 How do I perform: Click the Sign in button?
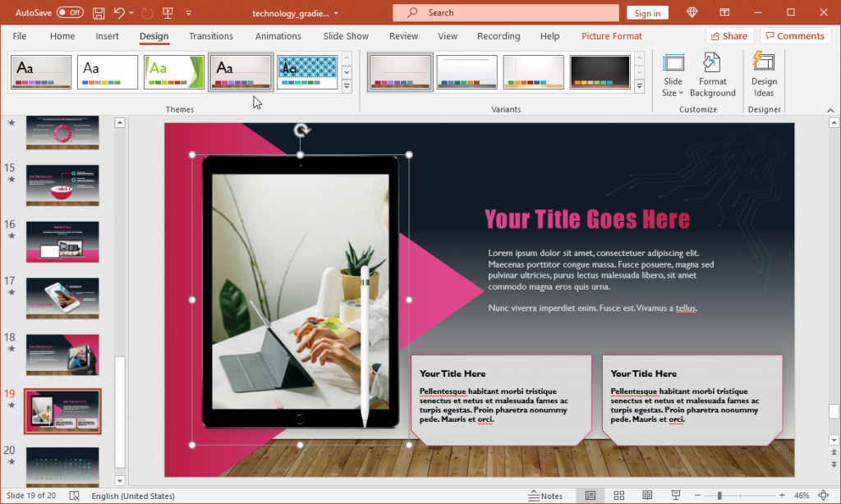649,12
